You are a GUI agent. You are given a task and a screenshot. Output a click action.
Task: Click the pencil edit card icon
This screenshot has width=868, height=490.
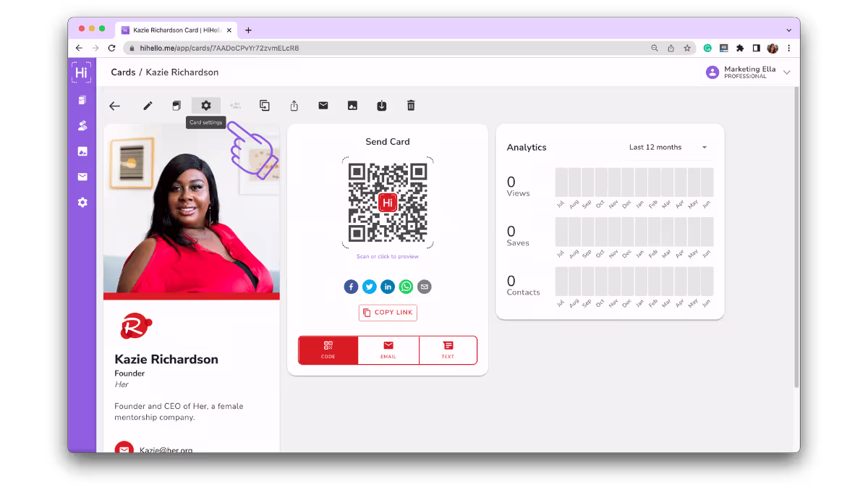pyautogui.click(x=148, y=106)
